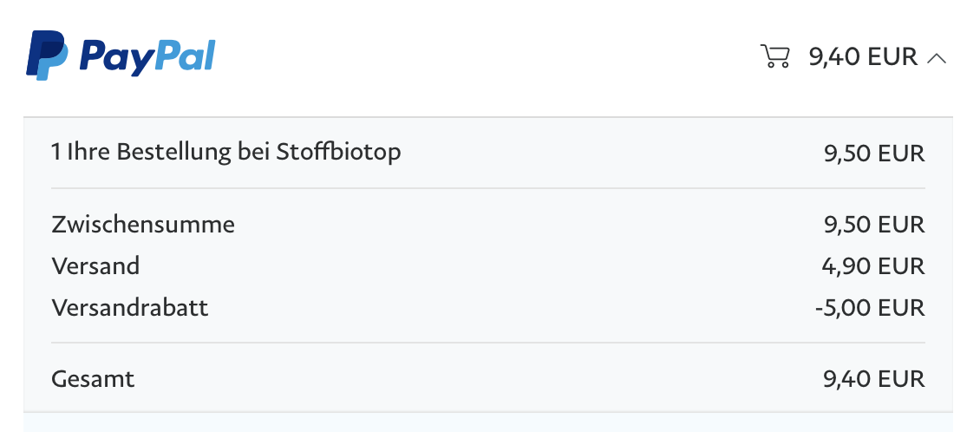Click the 9,40 EUR cart total header
This screenshot has height=432, width=980.
862,57
